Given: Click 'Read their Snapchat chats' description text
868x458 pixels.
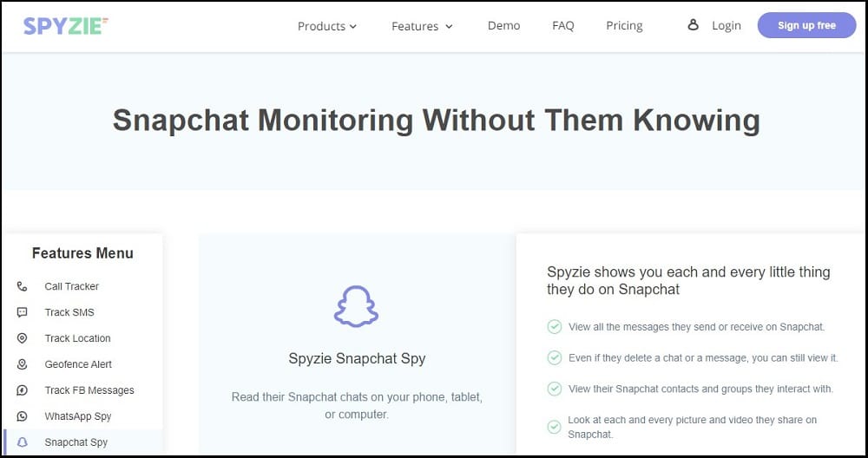Looking at the screenshot, I should [x=357, y=405].
